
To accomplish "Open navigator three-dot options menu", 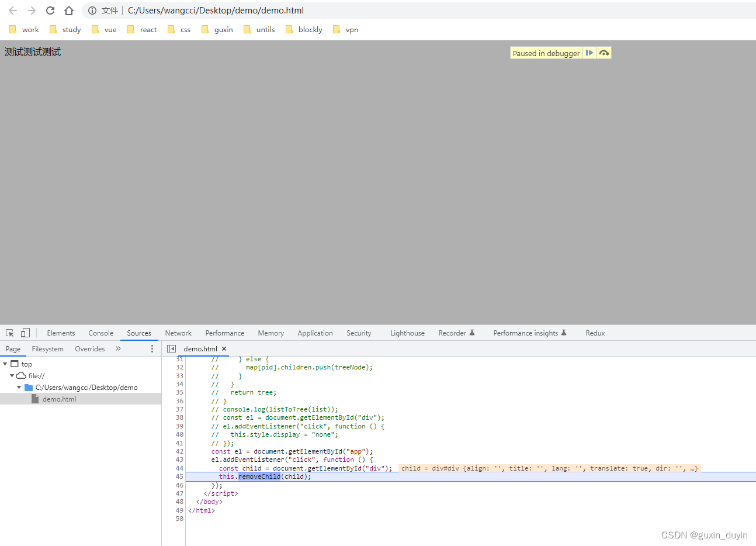I will pyautogui.click(x=152, y=348).
